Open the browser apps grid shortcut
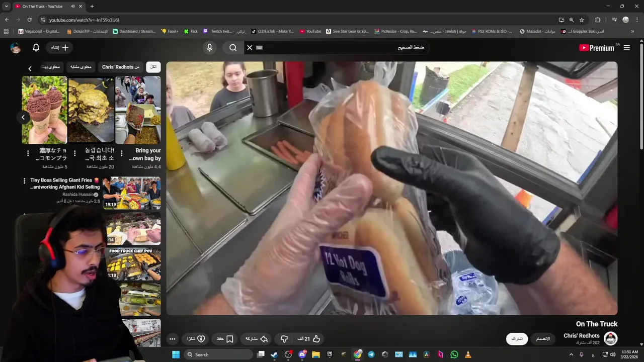644x362 pixels. 6,31
